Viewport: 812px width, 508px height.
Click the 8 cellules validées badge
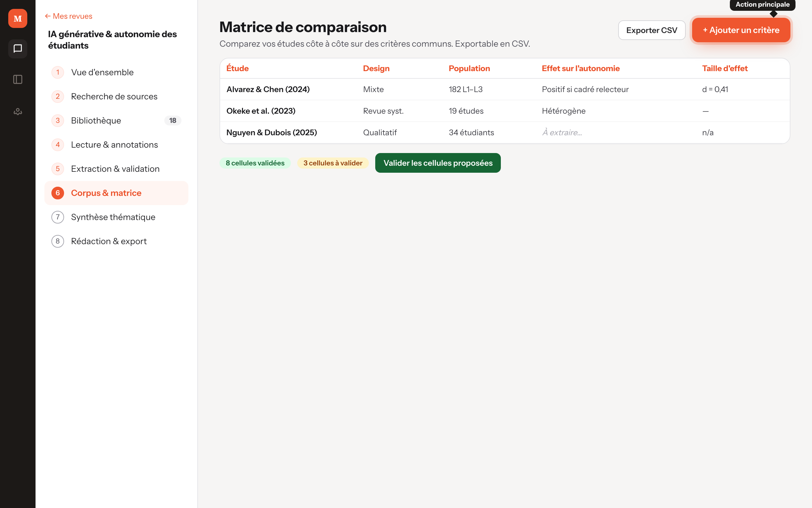pyautogui.click(x=255, y=163)
